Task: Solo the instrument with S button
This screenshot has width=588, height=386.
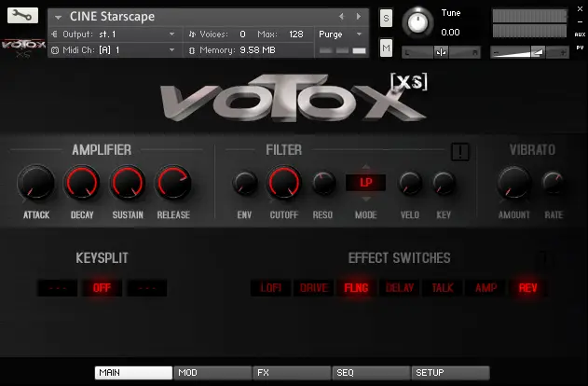Action: click(386, 18)
